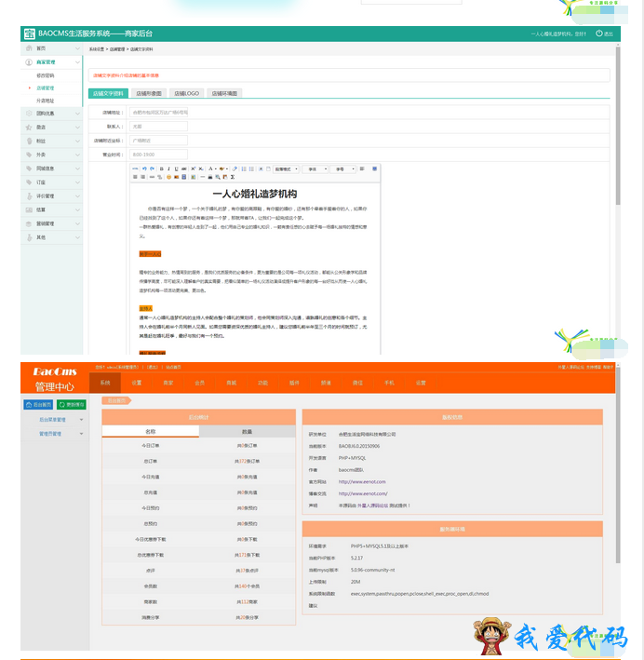Expand the 外卖 sidebar section

tap(77, 155)
